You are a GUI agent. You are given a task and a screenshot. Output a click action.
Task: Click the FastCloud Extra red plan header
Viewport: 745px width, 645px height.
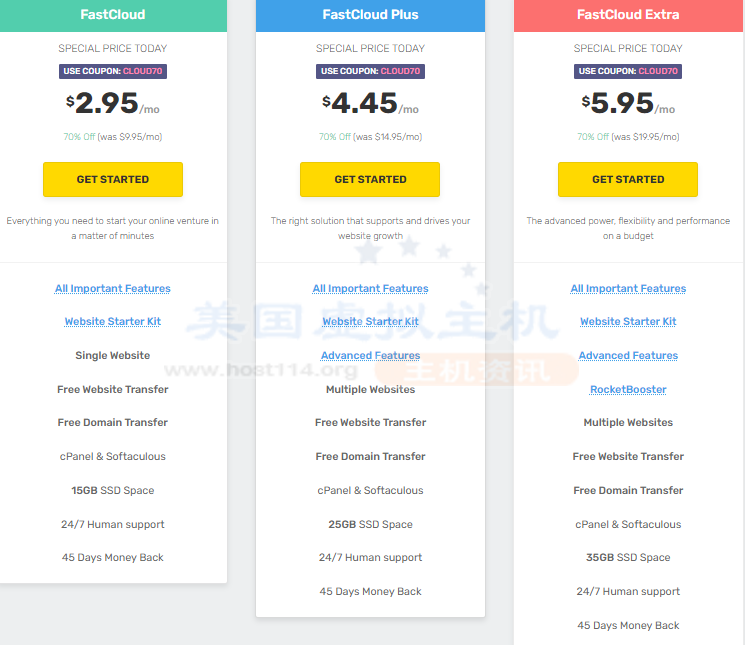pyautogui.click(x=628, y=15)
